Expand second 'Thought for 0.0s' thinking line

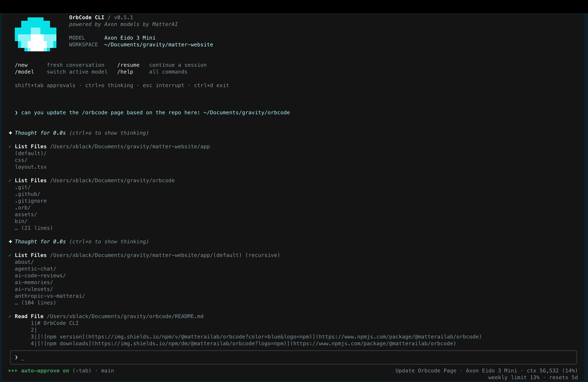82,242
